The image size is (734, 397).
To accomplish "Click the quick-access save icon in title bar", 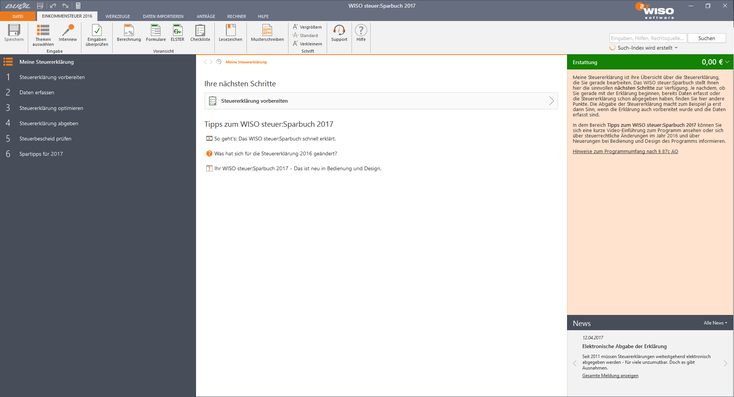I will coord(40,6).
